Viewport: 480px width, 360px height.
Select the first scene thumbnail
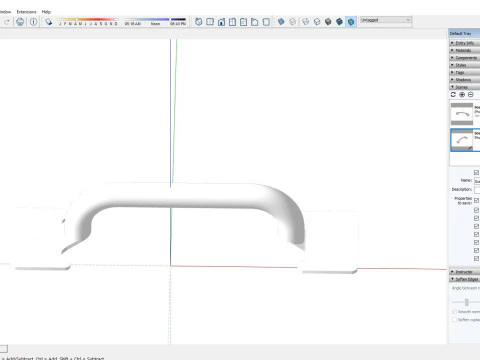462,114
